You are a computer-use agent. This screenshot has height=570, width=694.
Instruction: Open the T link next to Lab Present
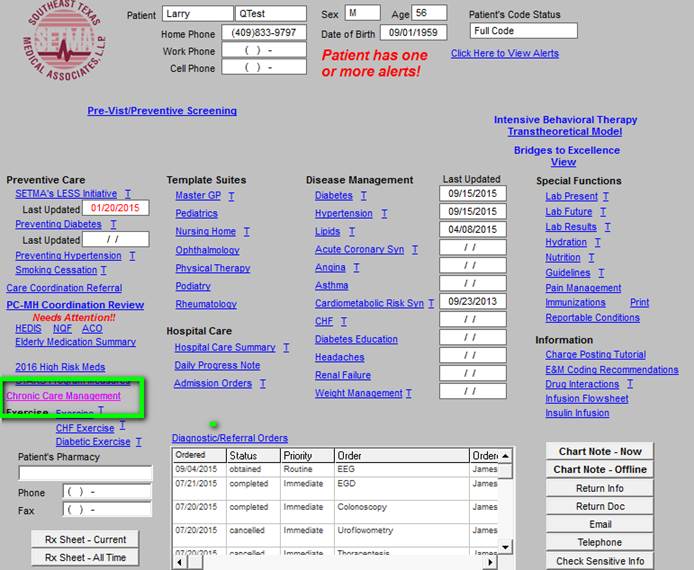click(605, 196)
